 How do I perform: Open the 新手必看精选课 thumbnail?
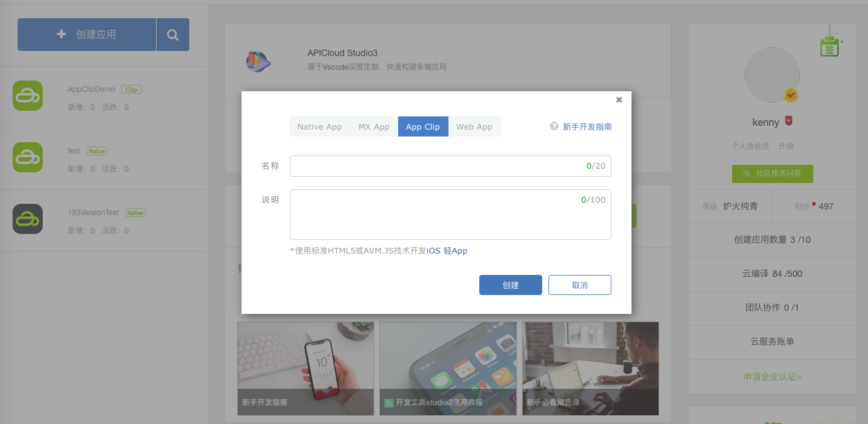tap(590, 369)
